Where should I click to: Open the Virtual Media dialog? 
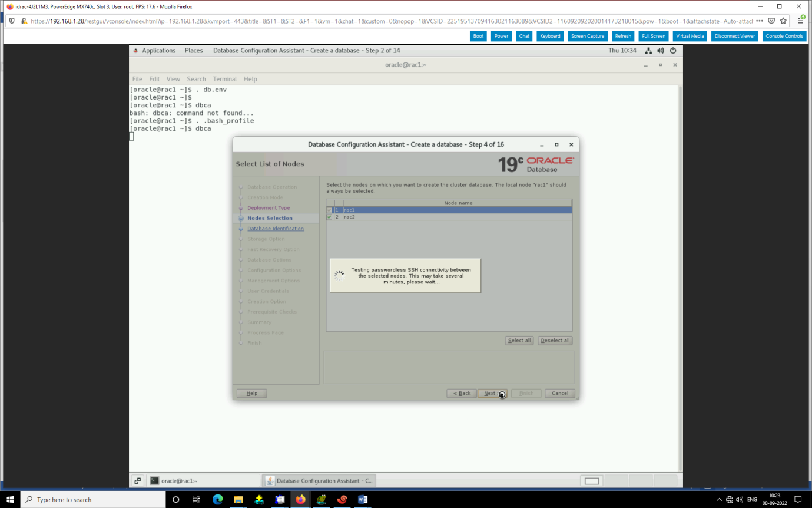pyautogui.click(x=690, y=36)
